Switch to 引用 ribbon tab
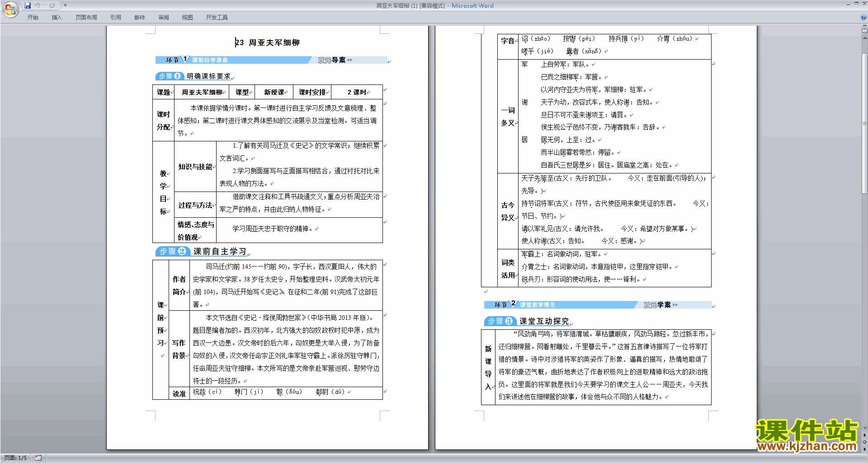This screenshot has width=868, height=463. point(116,18)
